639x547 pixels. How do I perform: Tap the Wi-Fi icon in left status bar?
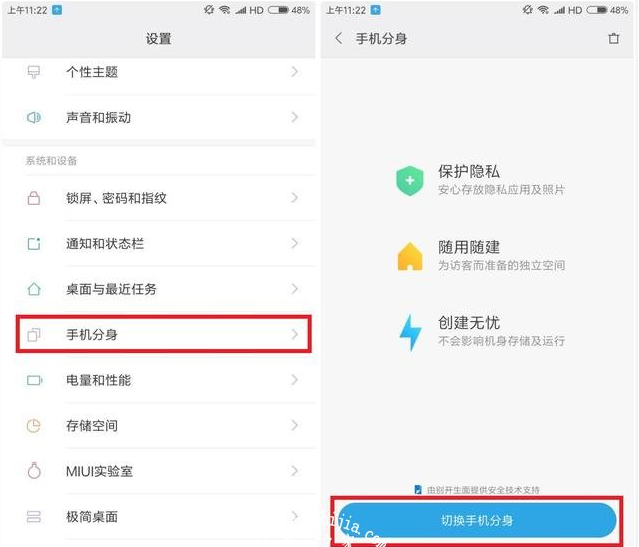click(x=225, y=10)
